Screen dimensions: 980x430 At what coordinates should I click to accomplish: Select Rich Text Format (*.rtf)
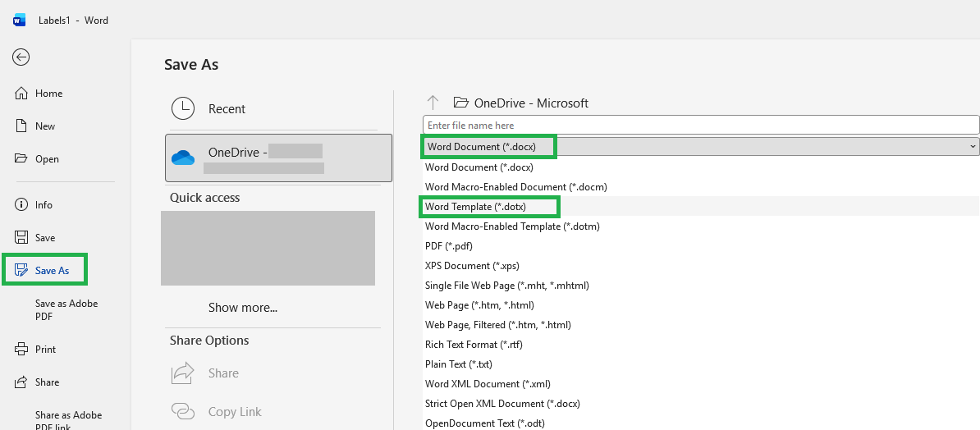tap(701, 345)
